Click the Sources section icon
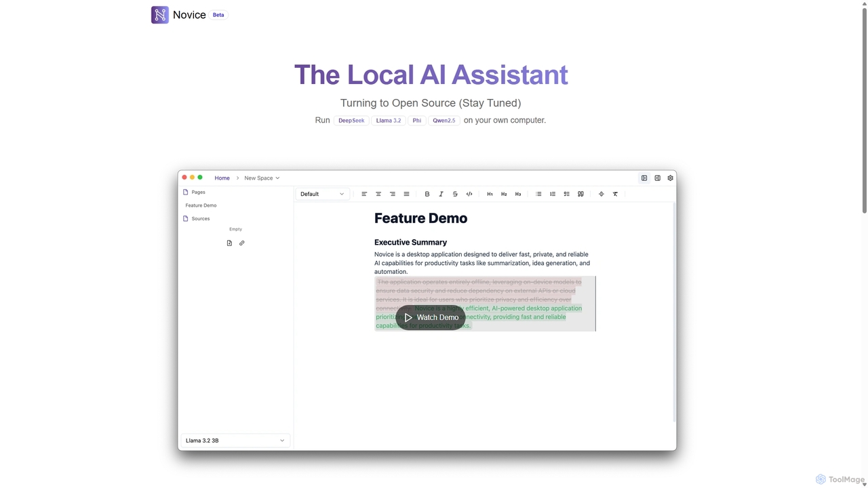 pos(185,218)
